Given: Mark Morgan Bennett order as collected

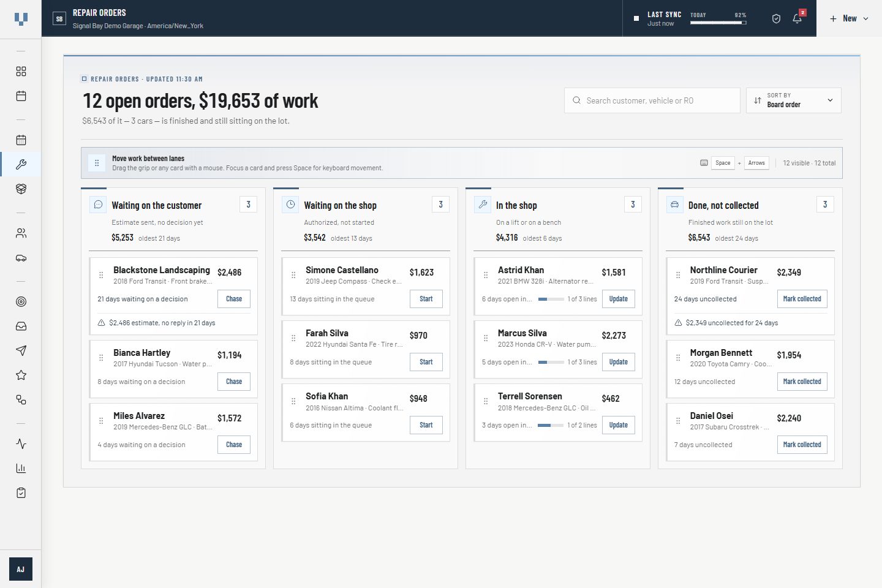Looking at the screenshot, I should coord(802,382).
